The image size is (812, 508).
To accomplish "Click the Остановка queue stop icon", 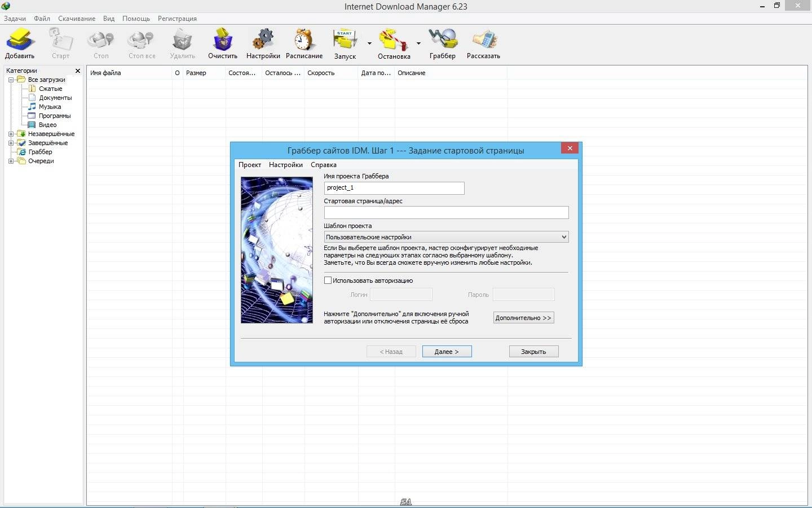I will (x=394, y=40).
